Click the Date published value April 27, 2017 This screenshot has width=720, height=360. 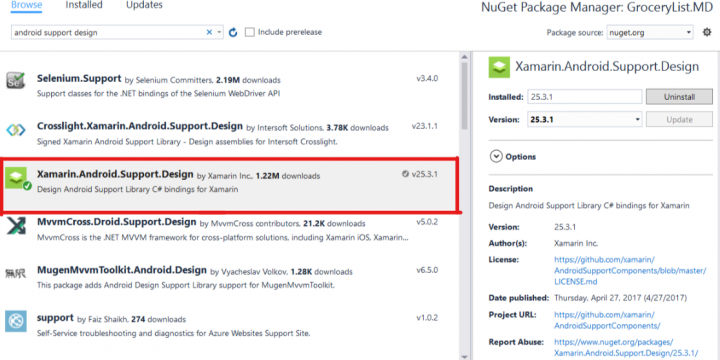pyautogui.click(x=620, y=298)
